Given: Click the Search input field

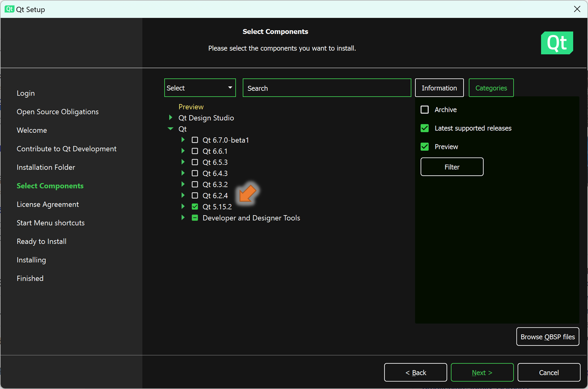Looking at the screenshot, I should pos(327,88).
